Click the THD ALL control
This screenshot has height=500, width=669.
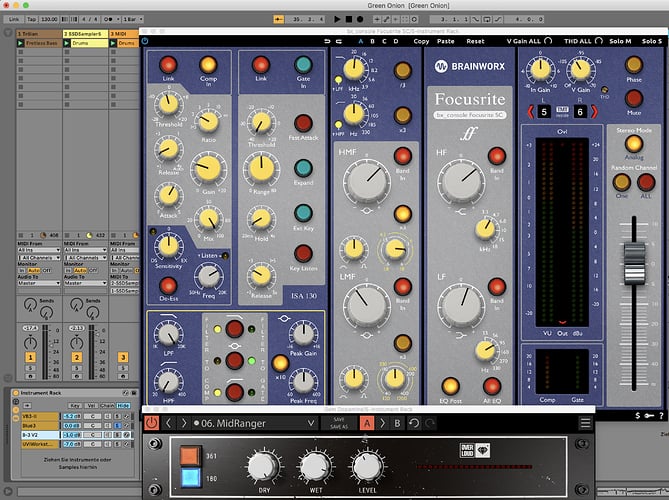583,41
